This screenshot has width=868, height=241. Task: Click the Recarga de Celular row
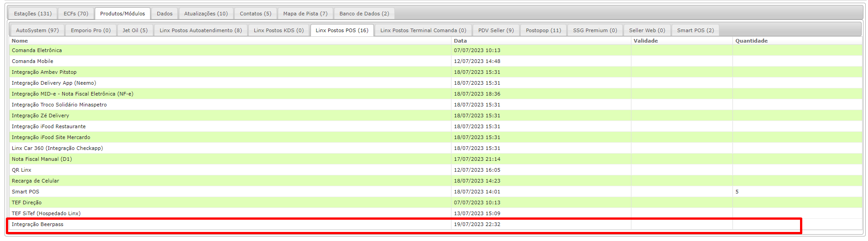[x=436, y=181]
